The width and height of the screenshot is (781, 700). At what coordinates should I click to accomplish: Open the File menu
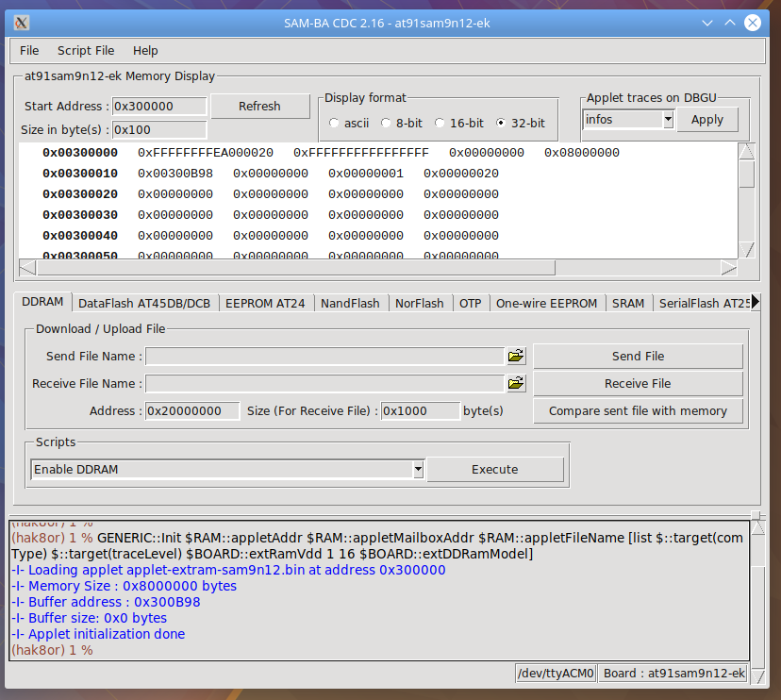tap(29, 51)
